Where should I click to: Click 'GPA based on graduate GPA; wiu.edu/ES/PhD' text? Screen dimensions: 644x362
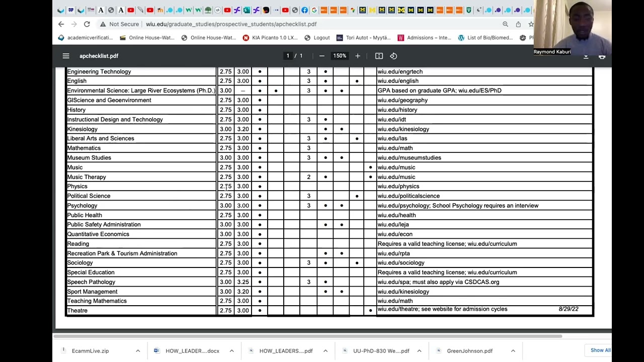click(x=439, y=90)
